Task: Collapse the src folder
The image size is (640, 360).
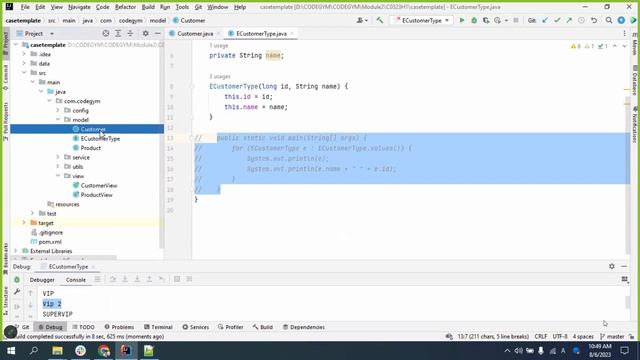Action: tap(24, 73)
